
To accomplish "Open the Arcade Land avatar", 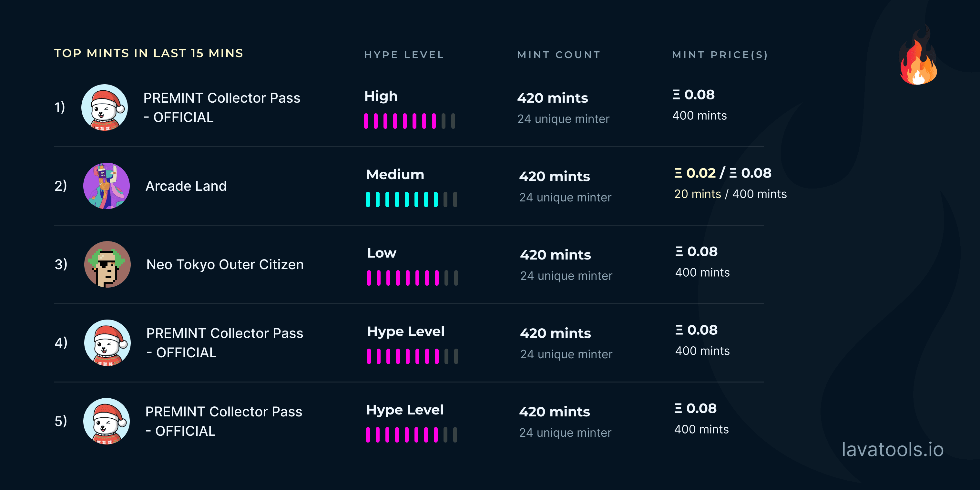I will click(107, 186).
